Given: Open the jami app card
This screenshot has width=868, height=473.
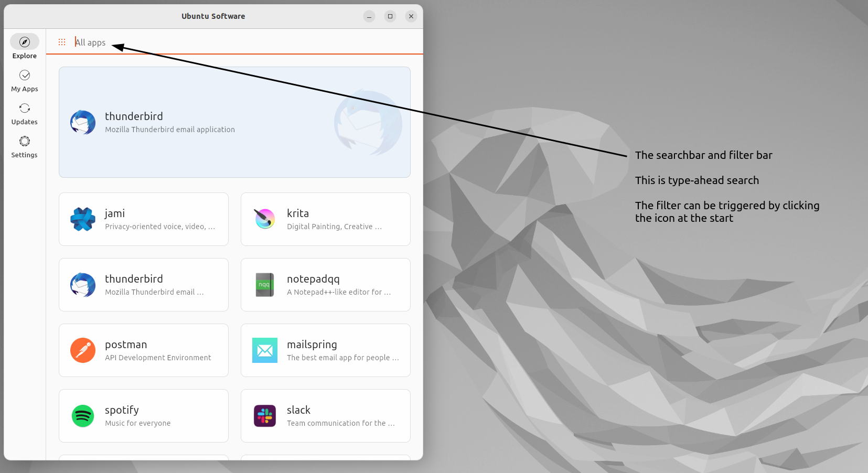Looking at the screenshot, I should [144, 219].
